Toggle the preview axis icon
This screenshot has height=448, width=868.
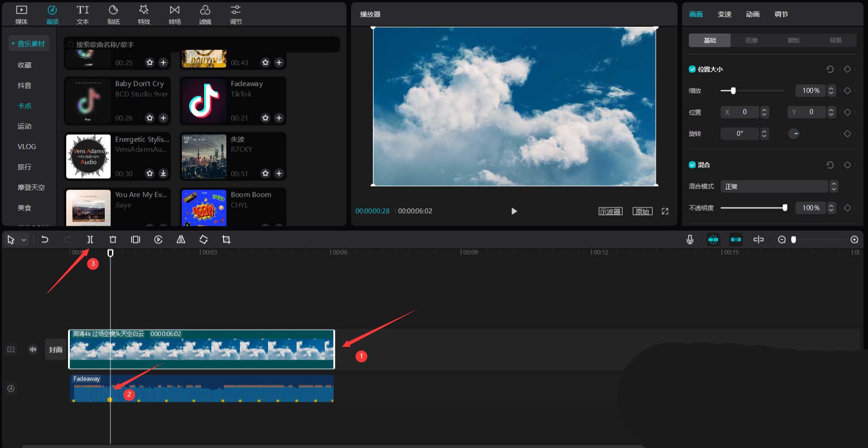click(758, 239)
